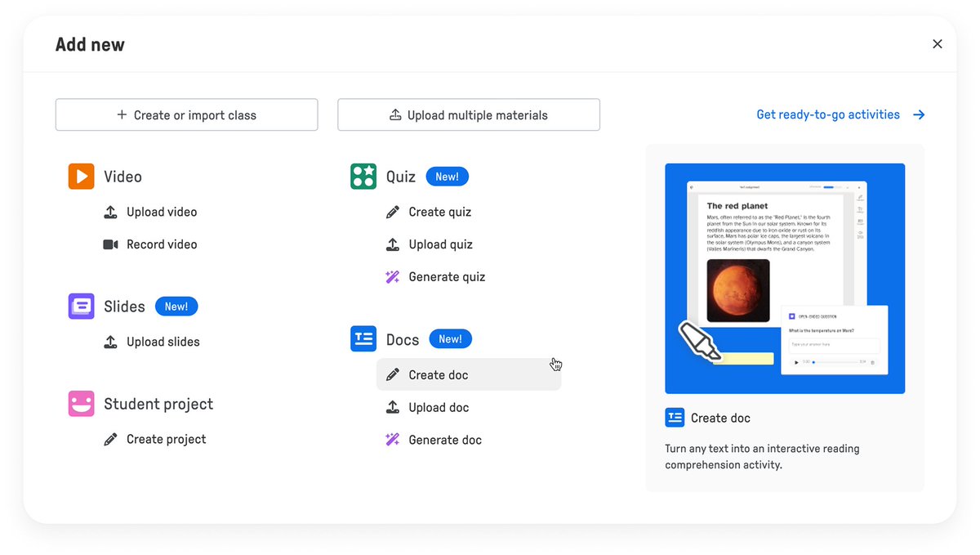Screen dimensions: 980x555
Task: Click Create or import class button
Action: click(x=186, y=115)
